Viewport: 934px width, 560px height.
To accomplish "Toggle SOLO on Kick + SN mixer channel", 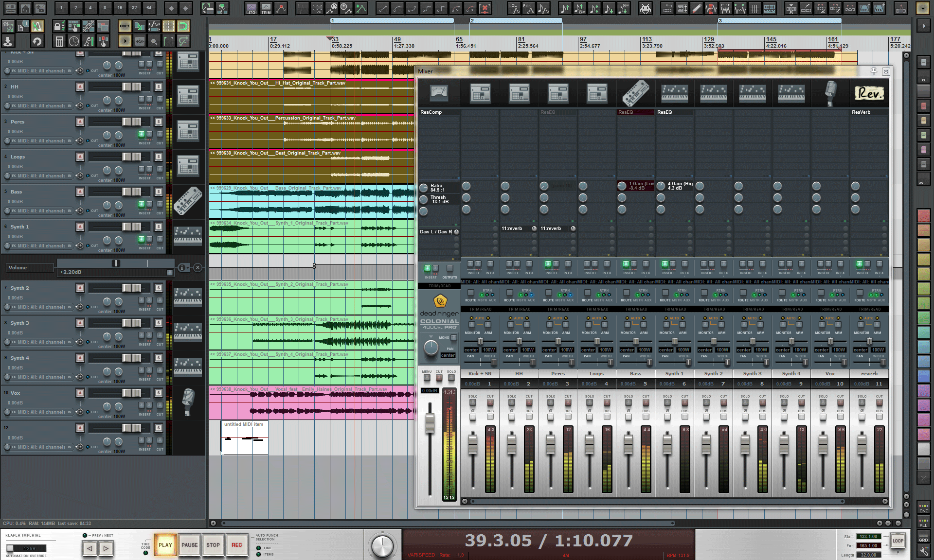I will tap(472, 402).
